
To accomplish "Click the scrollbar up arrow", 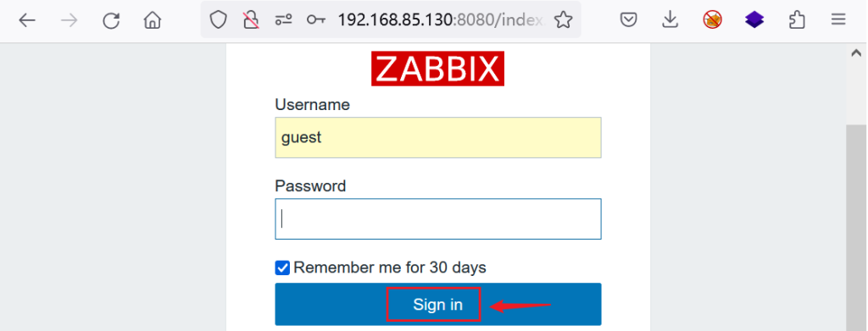I will click(x=856, y=53).
